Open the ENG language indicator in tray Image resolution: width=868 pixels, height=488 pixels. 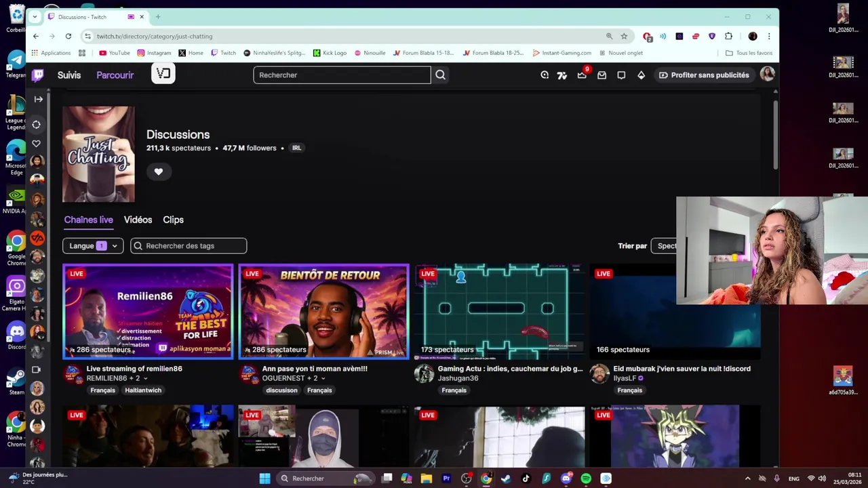click(793, 479)
